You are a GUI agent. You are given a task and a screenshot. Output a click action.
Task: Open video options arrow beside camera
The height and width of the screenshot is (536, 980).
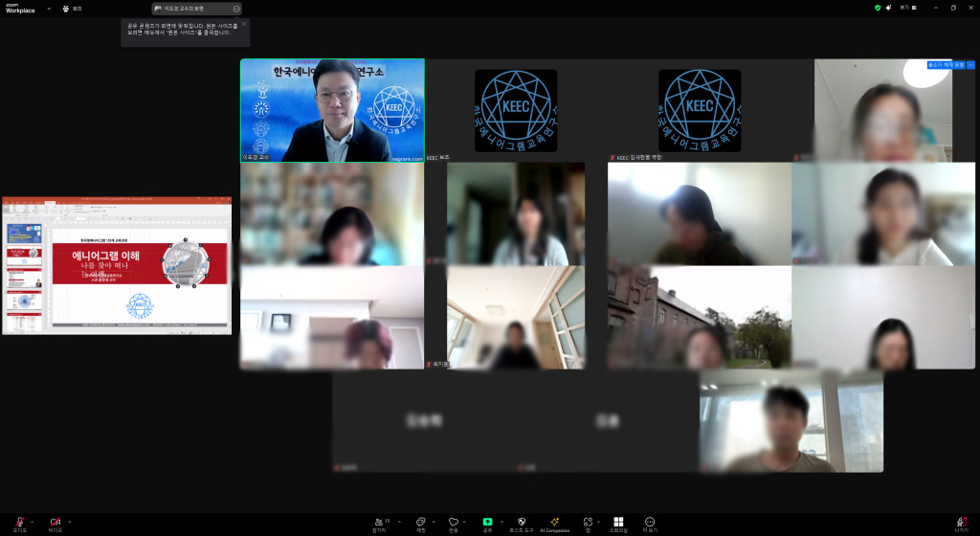69,522
